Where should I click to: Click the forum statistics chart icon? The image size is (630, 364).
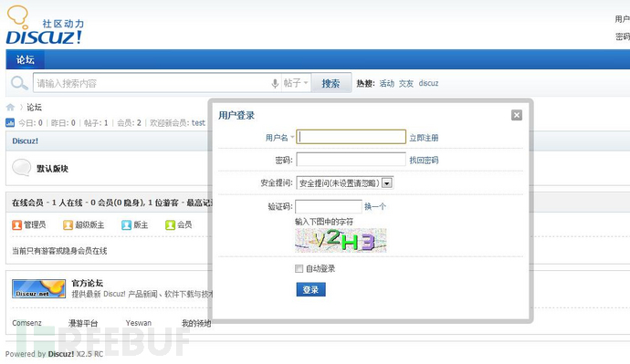tap(10, 123)
